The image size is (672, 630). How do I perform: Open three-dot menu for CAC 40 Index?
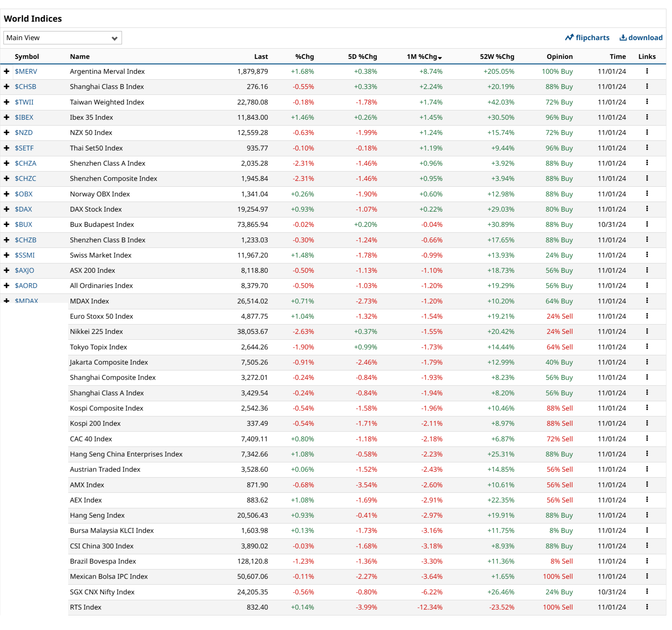coord(647,438)
